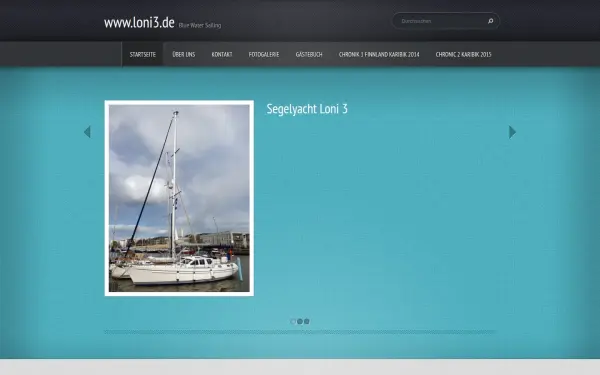Open Chronic 2 Karibik 2015

click(463, 54)
